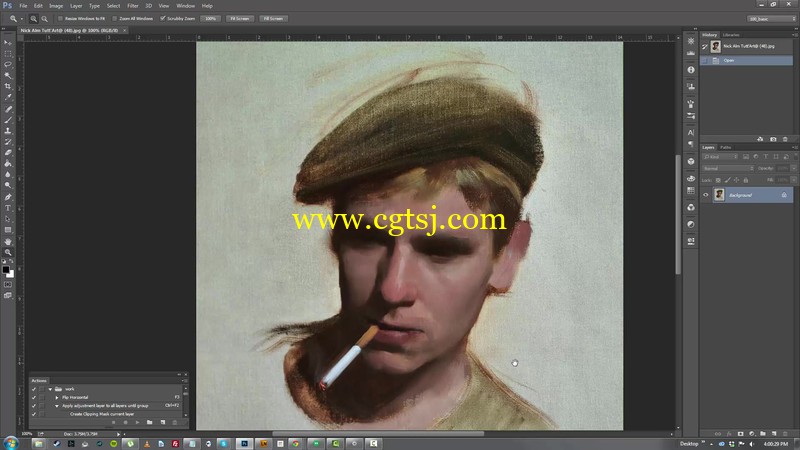This screenshot has height=450, width=800.
Task: Select the Rectangle shape tool
Action: click(x=8, y=230)
